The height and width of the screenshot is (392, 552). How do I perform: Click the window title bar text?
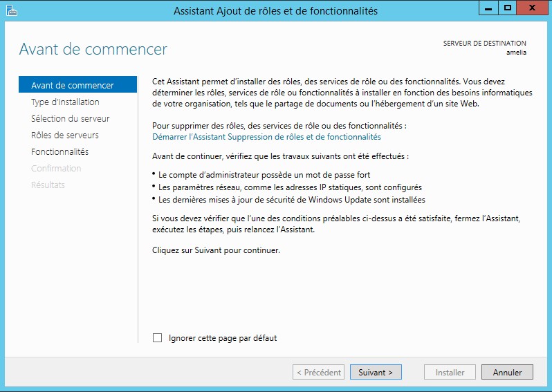point(275,10)
